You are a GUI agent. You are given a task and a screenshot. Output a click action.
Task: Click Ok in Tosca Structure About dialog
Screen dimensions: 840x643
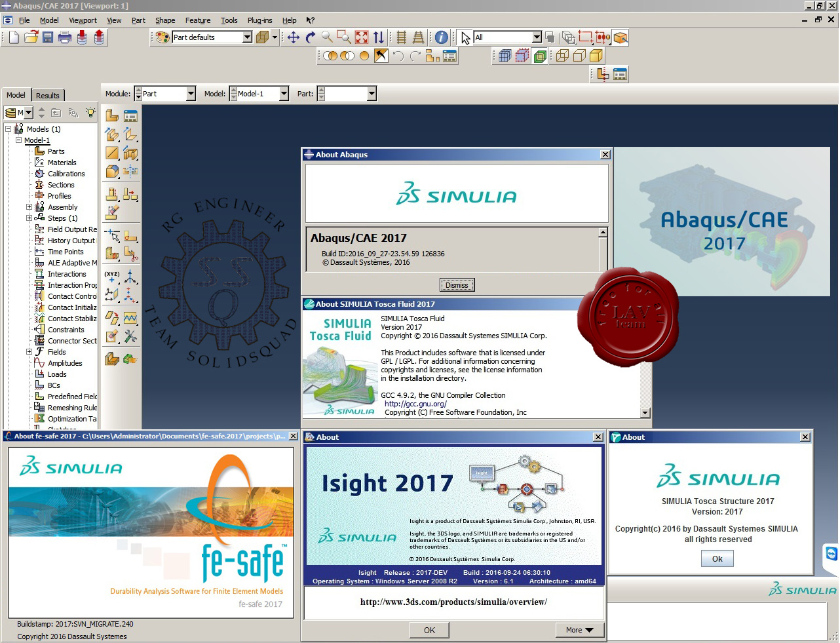(717, 559)
